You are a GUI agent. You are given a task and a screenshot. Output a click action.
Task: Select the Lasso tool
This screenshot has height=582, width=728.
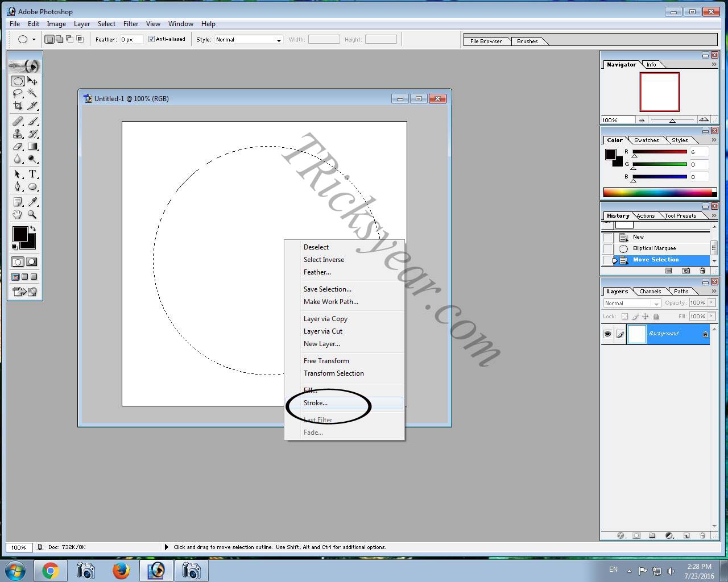click(18, 93)
